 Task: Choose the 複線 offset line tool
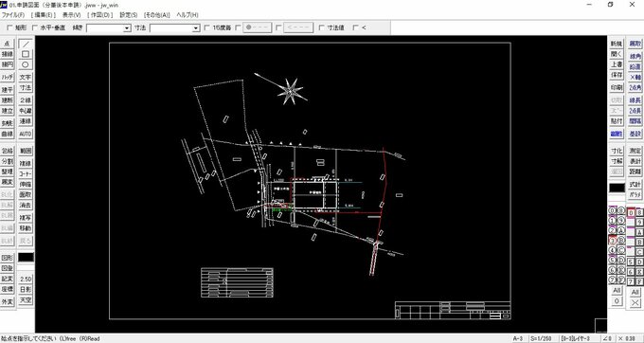pyautogui.click(x=26, y=164)
